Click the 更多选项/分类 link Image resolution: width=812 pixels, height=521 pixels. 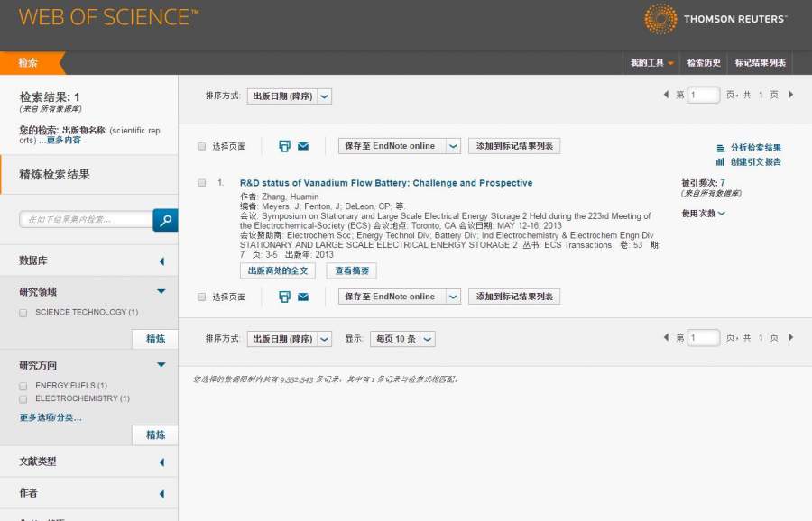pos(51,417)
